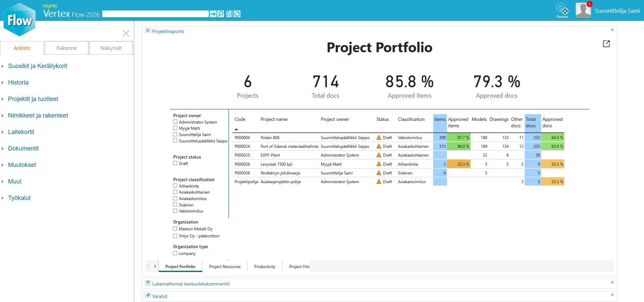Switch to the Rakenne tab
The height and width of the screenshot is (302, 644).
[67, 48]
